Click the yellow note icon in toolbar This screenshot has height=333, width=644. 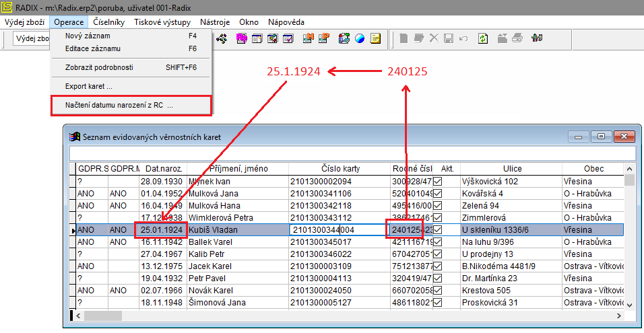(x=375, y=38)
